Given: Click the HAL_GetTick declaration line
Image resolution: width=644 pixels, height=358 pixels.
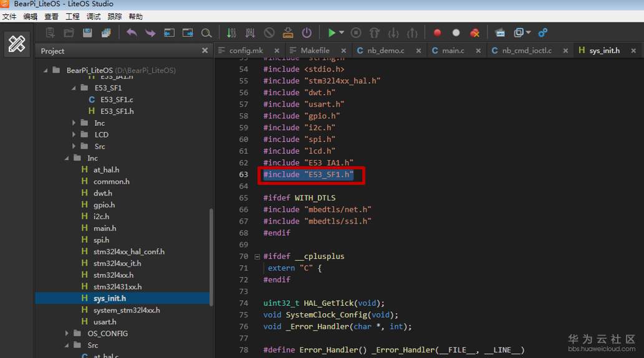Looking at the screenshot, I should point(324,303).
